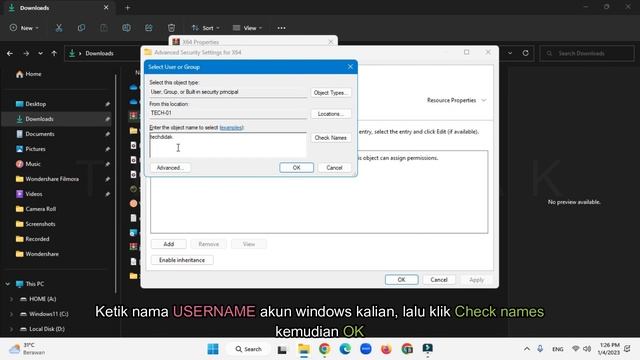Open Object Types in Select User dialog
This screenshot has height=360, width=640.
[x=330, y=93]
